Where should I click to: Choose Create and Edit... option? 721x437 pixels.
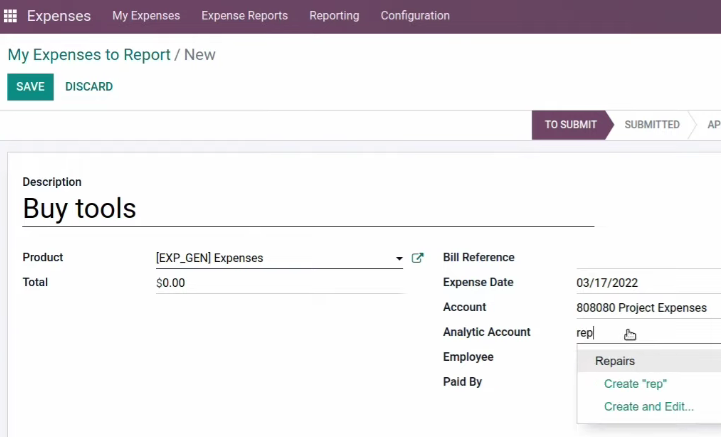(x=648, y=407)
